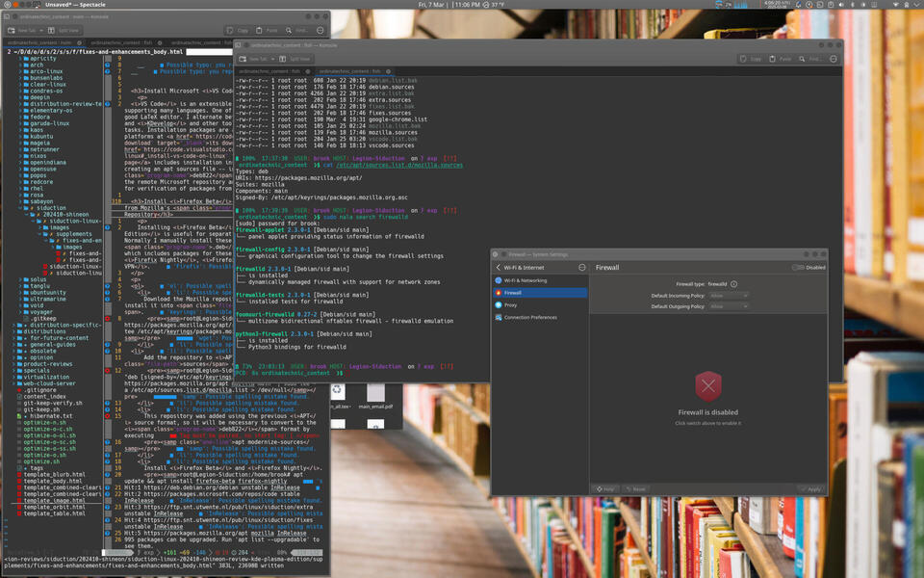Select template_blurb.html in the nvim tree
924x578 pixels.
click(x=51, y=474)
